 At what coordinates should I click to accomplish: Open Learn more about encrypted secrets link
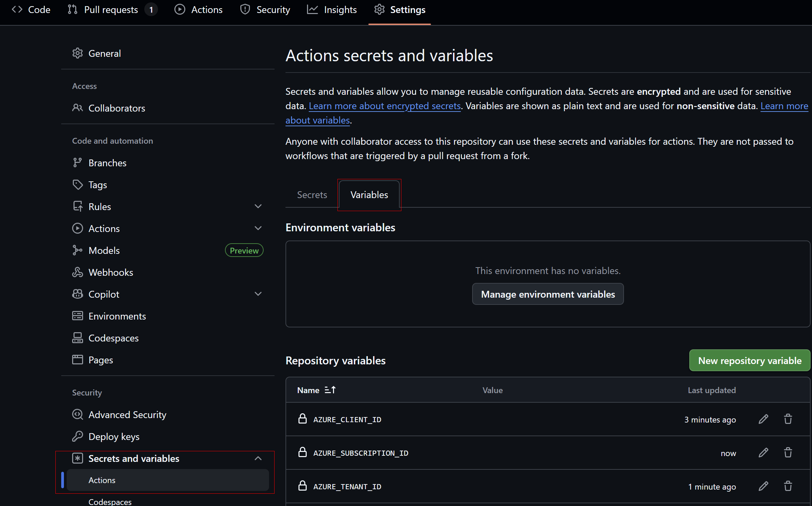coord(385,106)
